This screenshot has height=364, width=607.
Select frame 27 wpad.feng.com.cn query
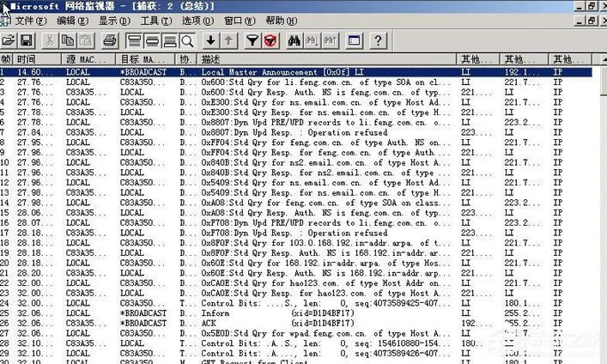coord(295,333)
